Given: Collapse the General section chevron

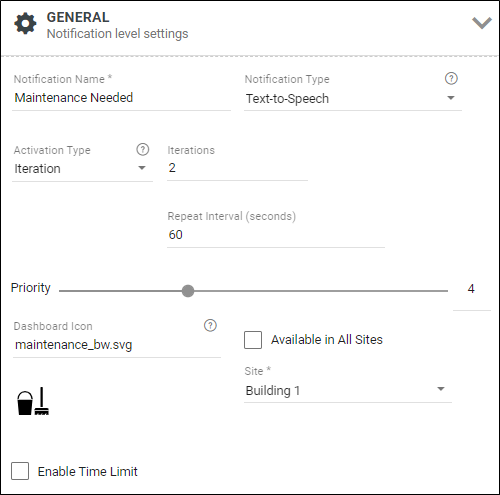Looking at the screenshot, I should 482,23.
